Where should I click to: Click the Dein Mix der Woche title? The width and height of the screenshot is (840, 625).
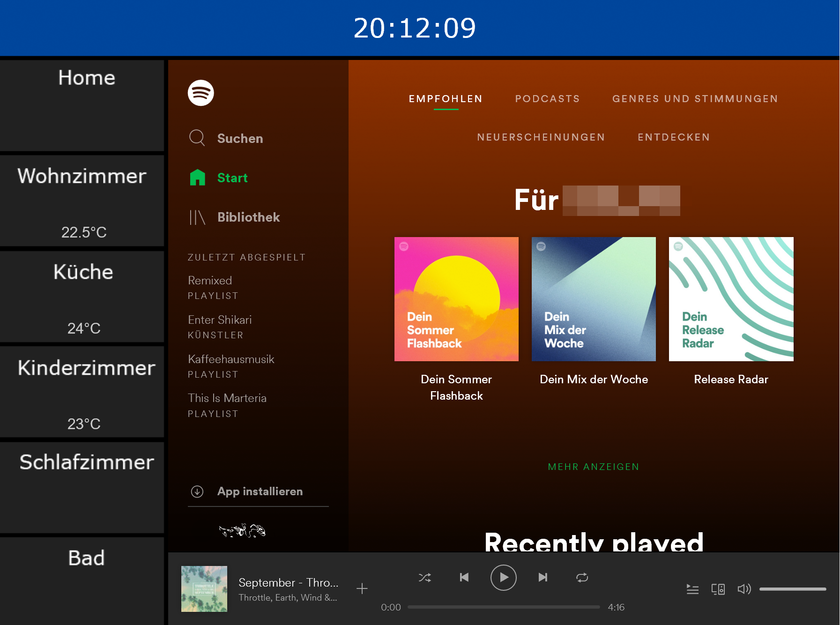point(594,379)
